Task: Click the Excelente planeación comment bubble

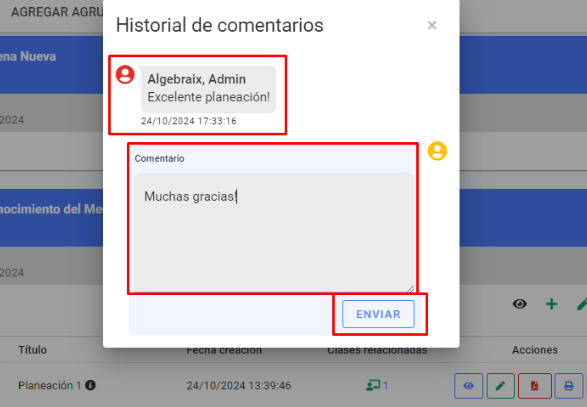Action: pos(209,89)
